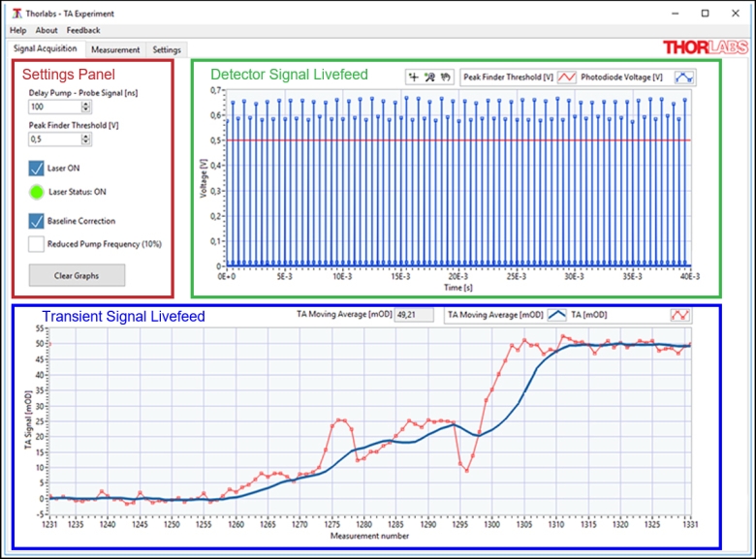This screenshot has width=756, height=559.
Task: Click the green Laser Status indicator
Action: click(x=36, y=192)
